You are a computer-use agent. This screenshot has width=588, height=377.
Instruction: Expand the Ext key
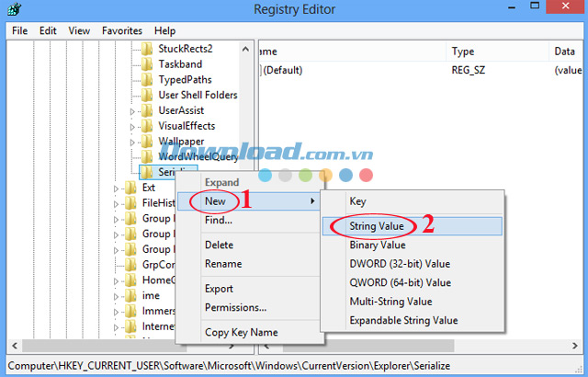click(x=116, y=188)
